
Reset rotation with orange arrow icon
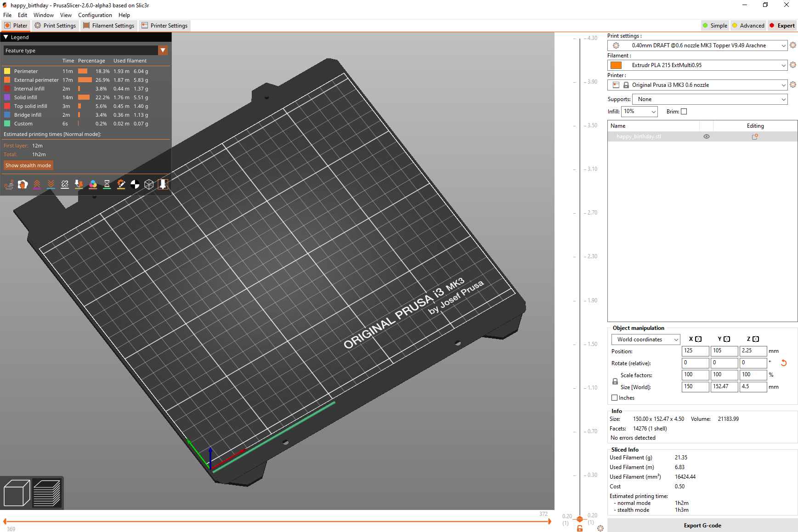click(x=784, y=363)
